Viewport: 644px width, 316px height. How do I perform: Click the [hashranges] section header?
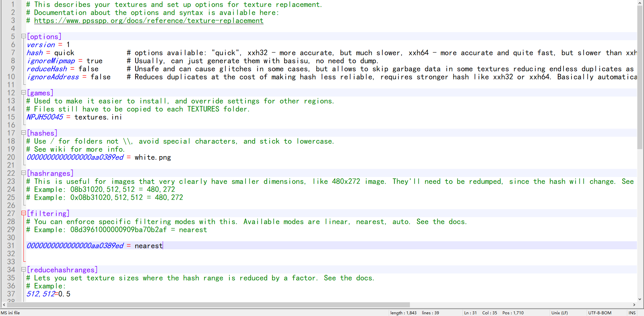pos(50,173)
